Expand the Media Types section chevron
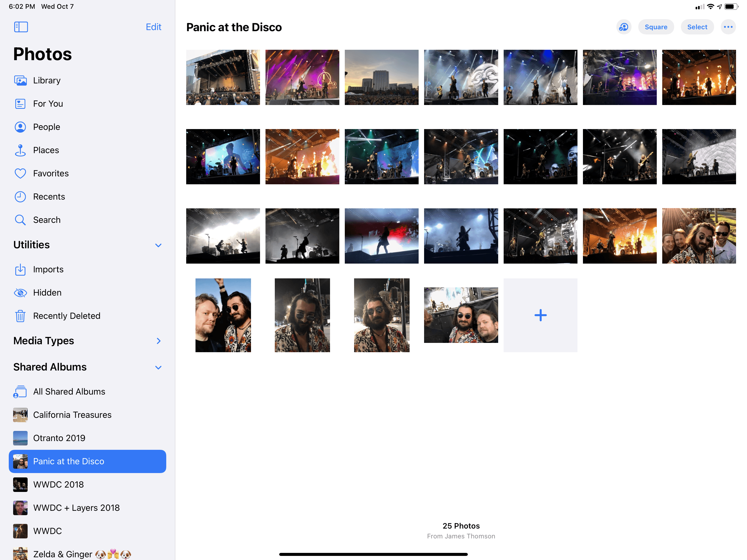This screenshot has width=747, height=560. (x=159, y=341)
